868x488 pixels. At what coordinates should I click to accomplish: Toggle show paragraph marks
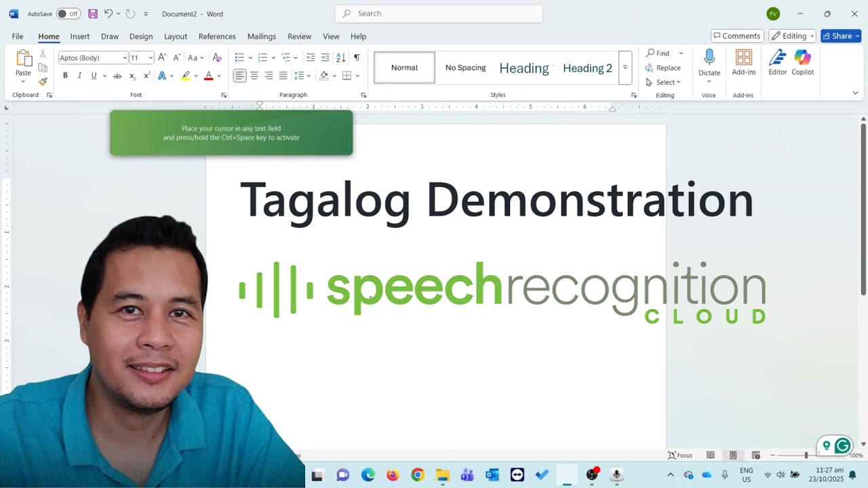tap(357, 58)
